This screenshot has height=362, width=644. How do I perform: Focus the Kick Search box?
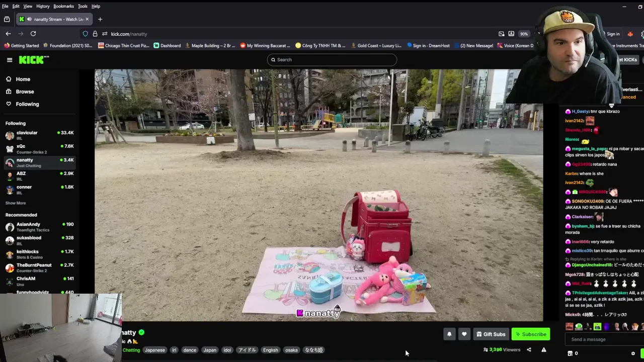coord(332,60)
